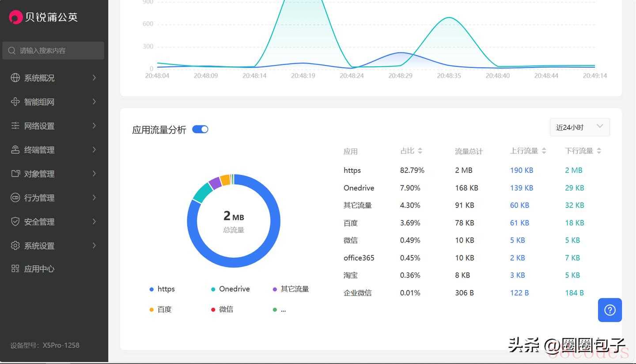Toggle the '...' green legend item
This screenshot has height=364, width=636.
pyautogui.click(x=279, y=309)
